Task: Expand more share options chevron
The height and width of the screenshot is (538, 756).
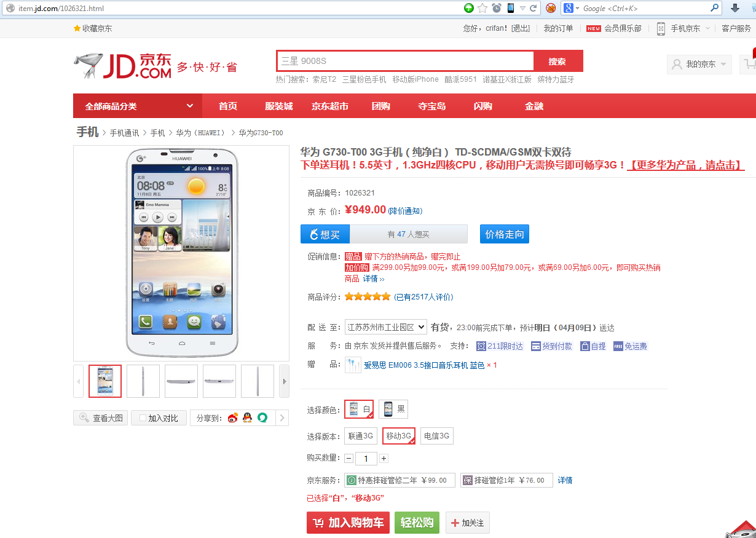Action: click(x=282, y=418)
